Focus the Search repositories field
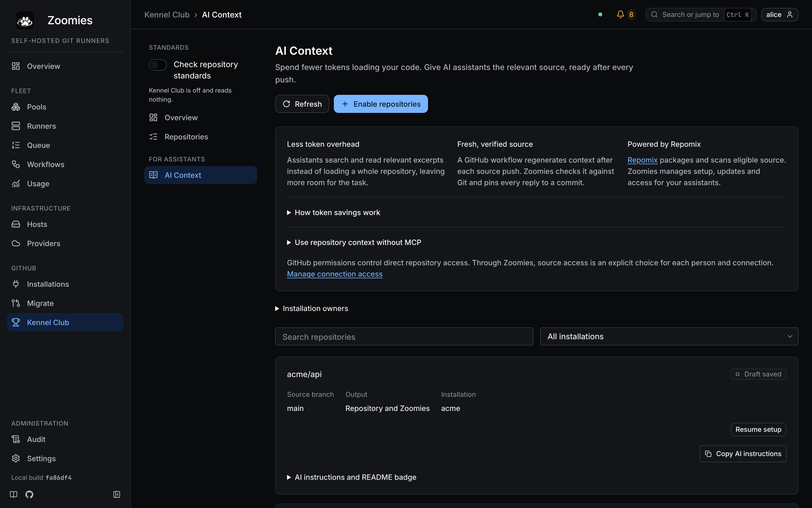812x508 pixels. coord(404,336)
